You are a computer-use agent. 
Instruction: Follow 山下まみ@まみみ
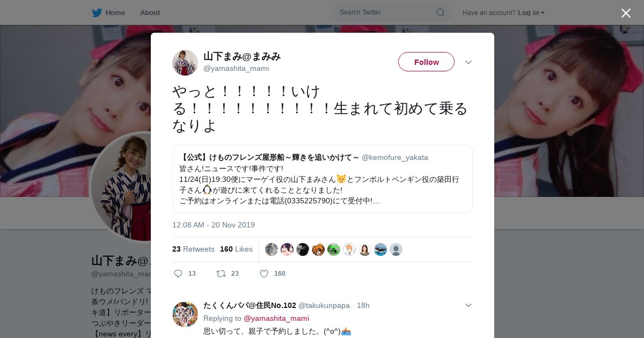pos(426,62)
